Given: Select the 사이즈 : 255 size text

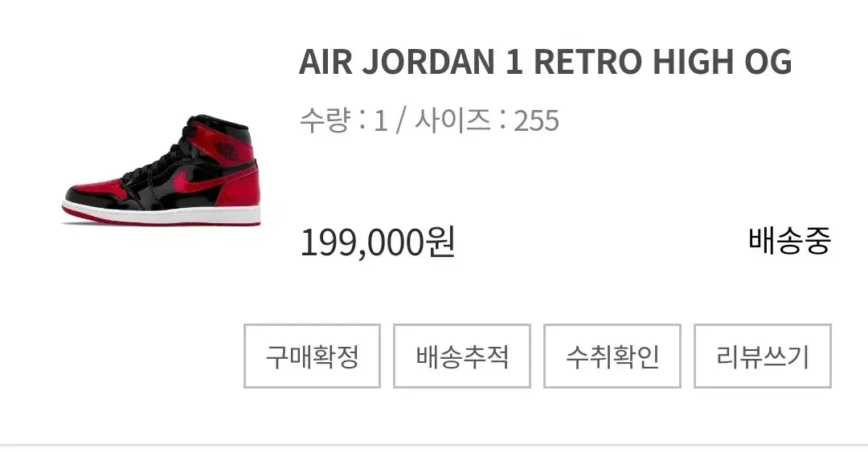Looking at the screenshot, I should [x=486, y=120].
